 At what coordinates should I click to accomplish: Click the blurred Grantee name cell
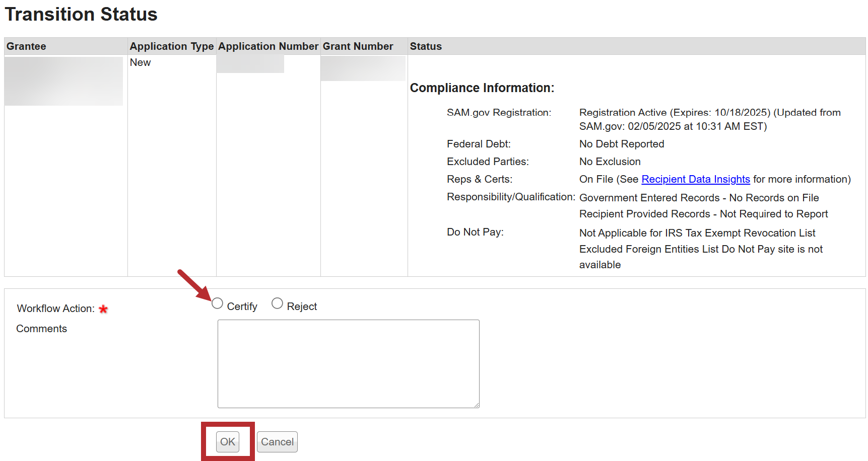[x=63, y=81]
